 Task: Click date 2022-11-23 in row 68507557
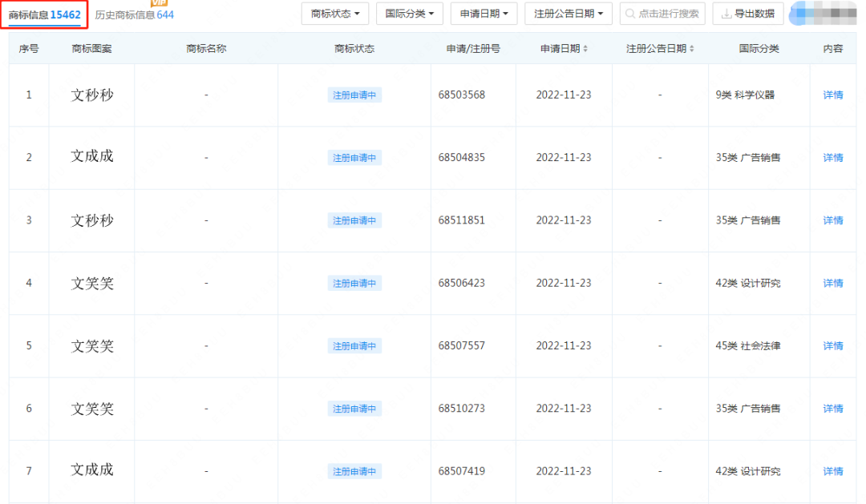coord(564,345)
